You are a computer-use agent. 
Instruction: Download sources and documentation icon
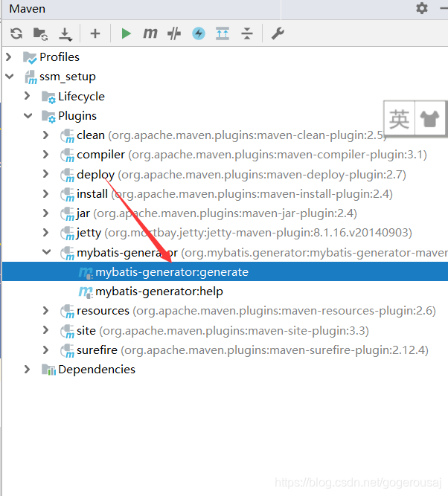(65, 34)
